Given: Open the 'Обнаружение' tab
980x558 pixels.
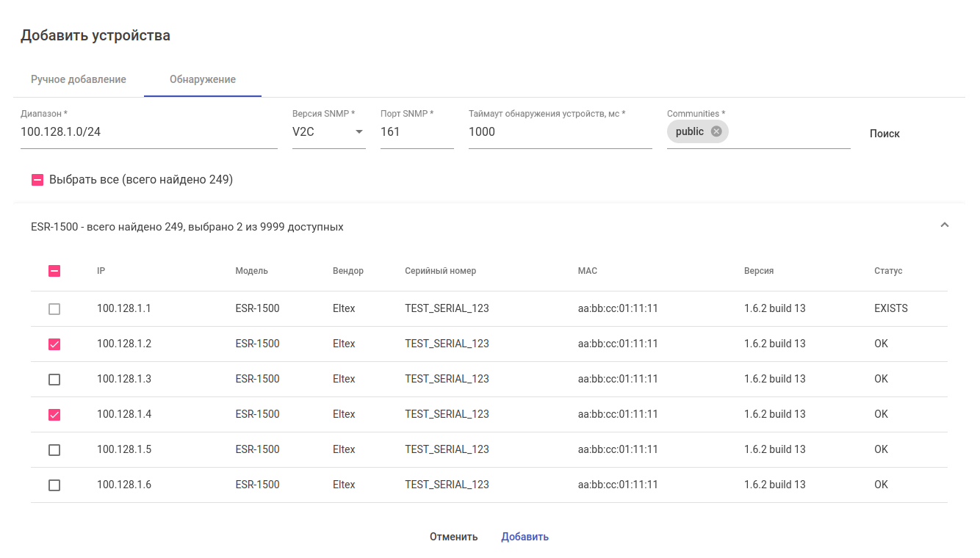Looking at the screenshot, I should pyautogui.click(x=203, y=79).
